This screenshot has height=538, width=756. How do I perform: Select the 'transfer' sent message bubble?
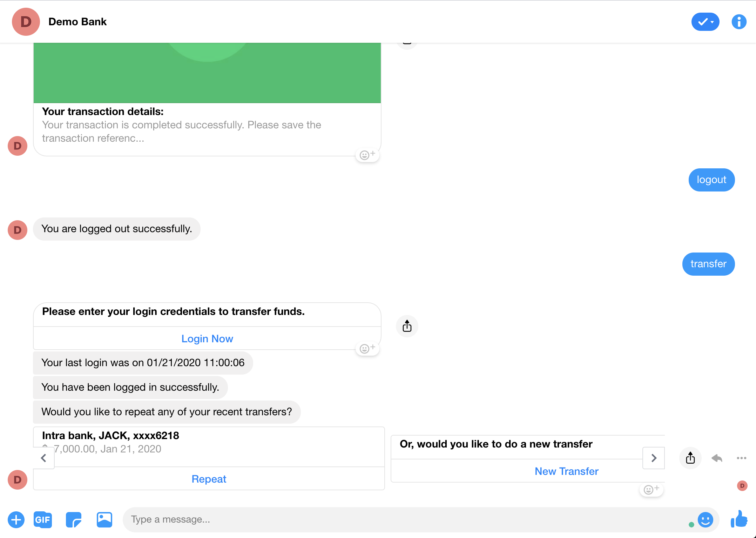click(x=708, y=264)
